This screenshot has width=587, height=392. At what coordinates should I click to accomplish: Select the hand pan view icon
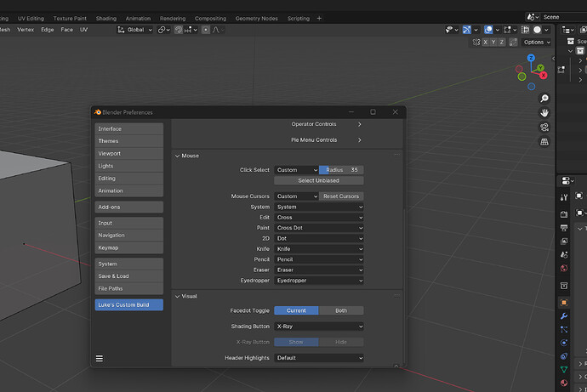[544, 112]
